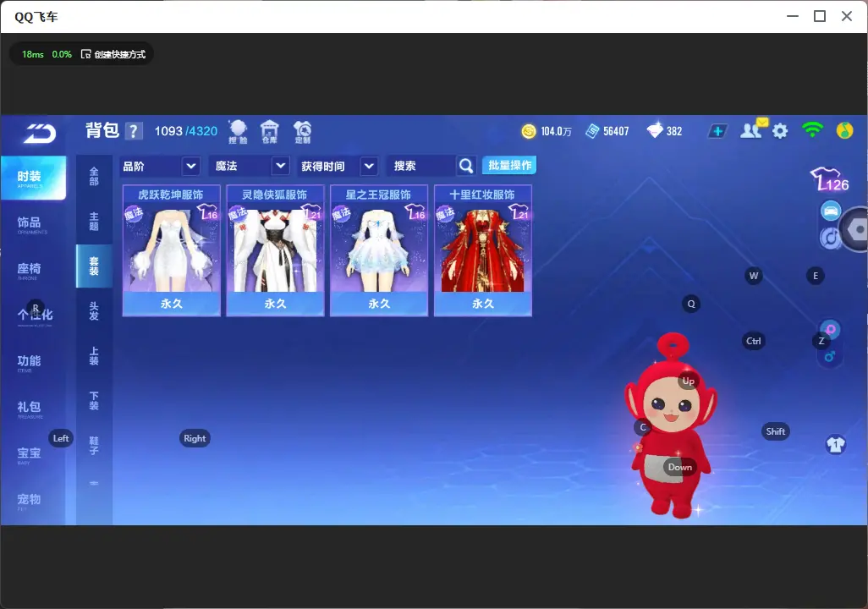Click the Shift key overlay button
The image size is (868, 609).
click(x=776, y=431)
